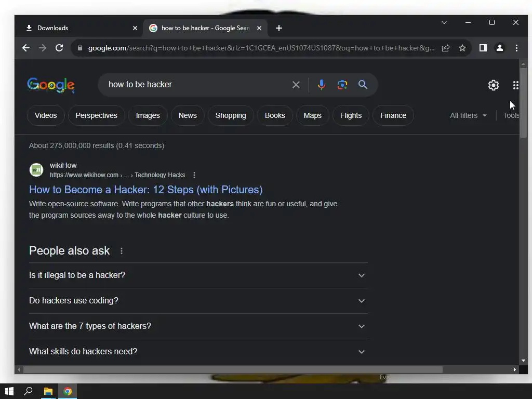
Task: Filter results by Maps
Action: pyautogui.click(x=312, y=116)
